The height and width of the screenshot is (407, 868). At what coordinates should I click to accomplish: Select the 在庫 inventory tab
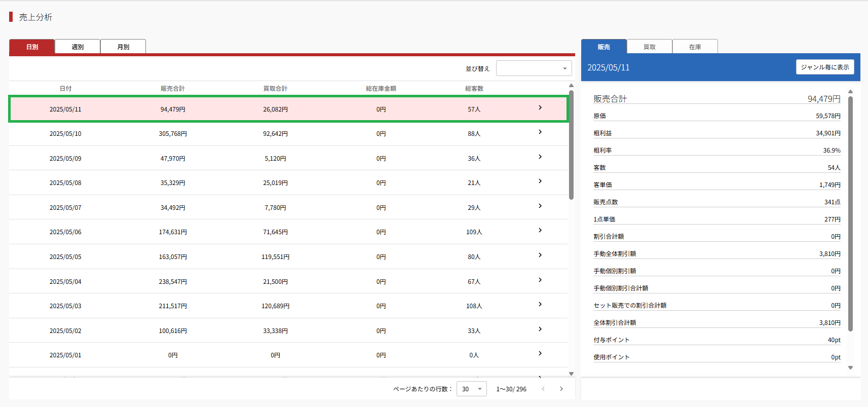[x=695, y=47]
